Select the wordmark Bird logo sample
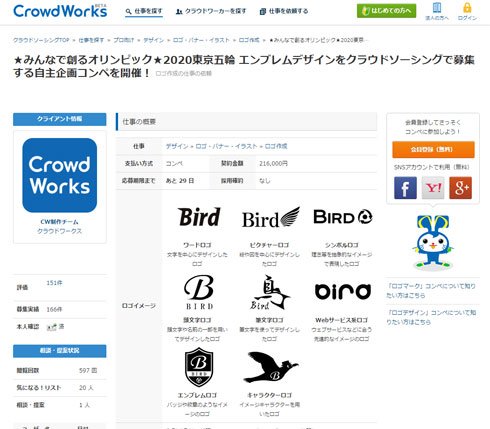The image size is (490, 429). 199,217
